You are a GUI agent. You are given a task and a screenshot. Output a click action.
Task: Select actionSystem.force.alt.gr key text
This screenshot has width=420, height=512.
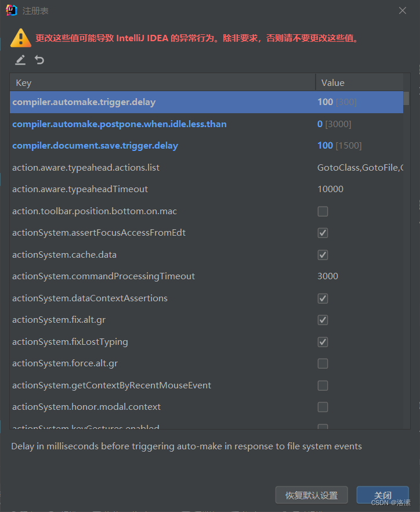(x=65, y=363)
